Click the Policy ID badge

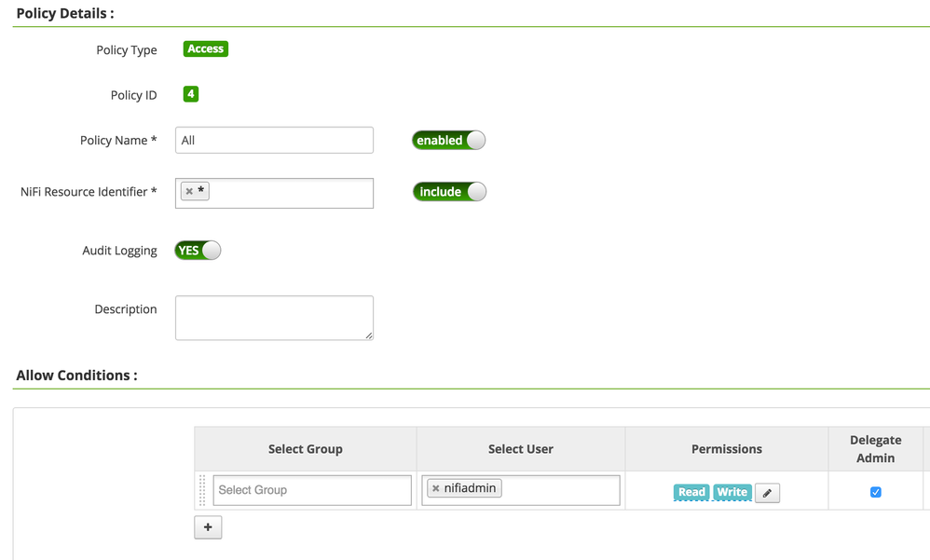[191, 94]
